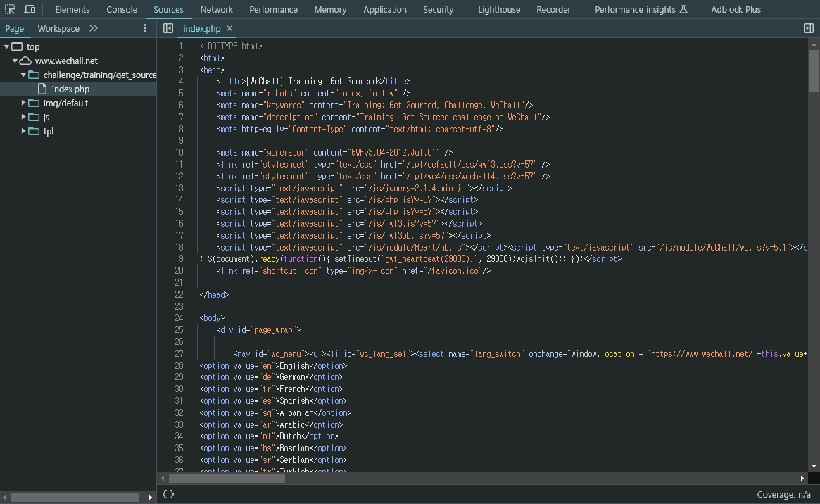Close the index.php editor tab
The width and height of the screenshot is (820, 504).
[x=229, y=28]
